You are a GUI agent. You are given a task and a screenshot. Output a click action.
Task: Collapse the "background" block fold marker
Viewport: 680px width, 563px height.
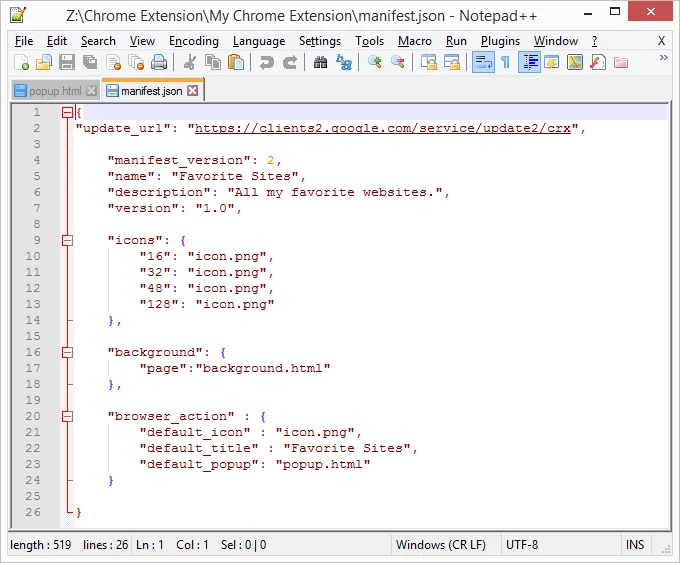67,352
